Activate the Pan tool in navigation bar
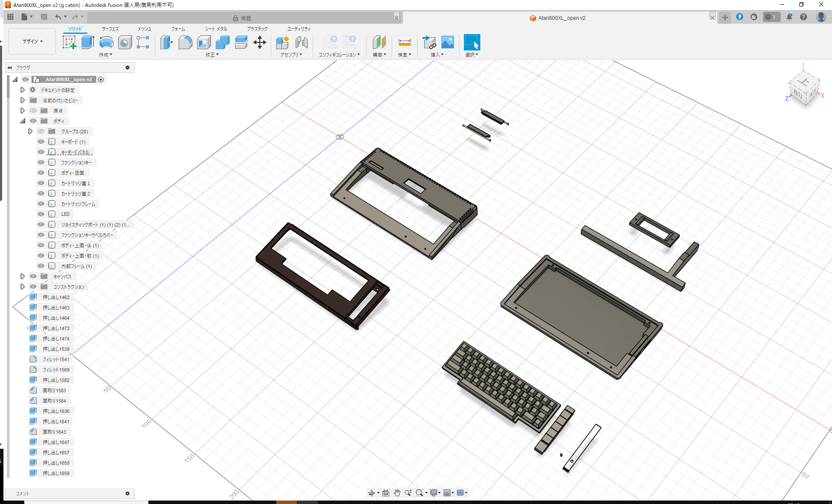832x504 pixels. [397, 492]
